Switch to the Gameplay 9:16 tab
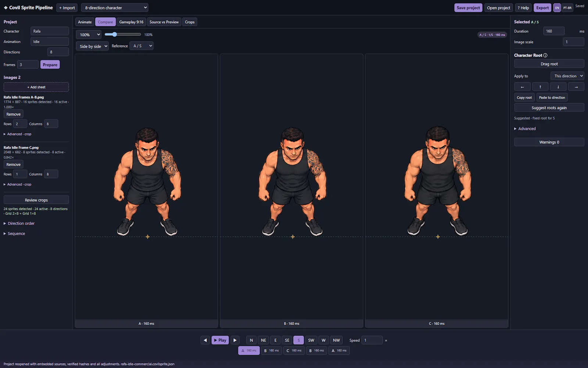 pos(131,22)
